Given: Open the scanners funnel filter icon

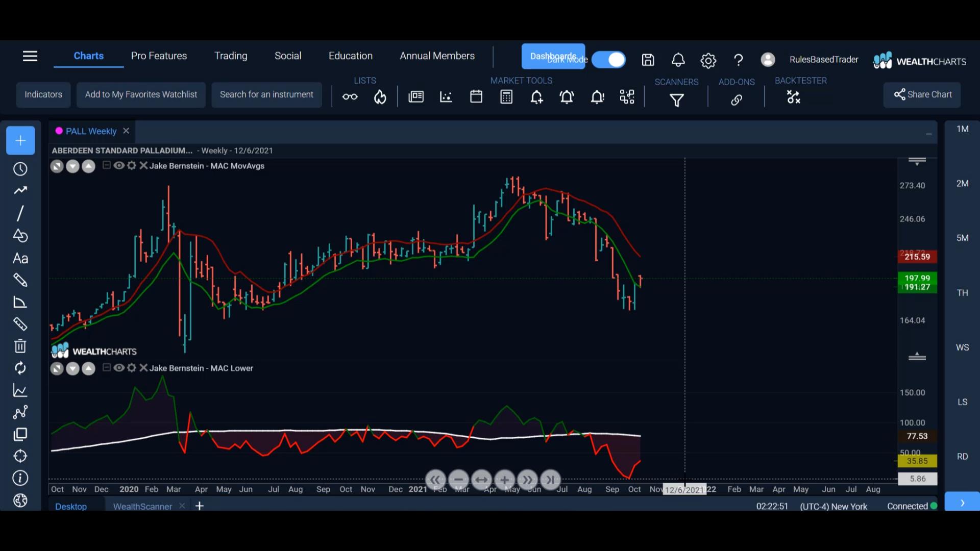Looking at the screenshot, I should pos(677,100).
